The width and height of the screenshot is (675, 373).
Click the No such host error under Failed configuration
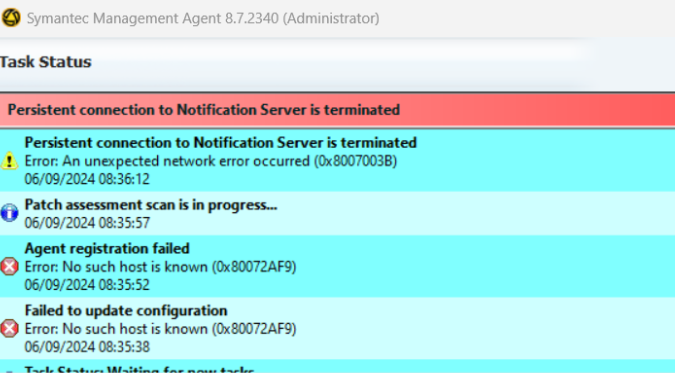pyautogui.click(x=160, y=329)
